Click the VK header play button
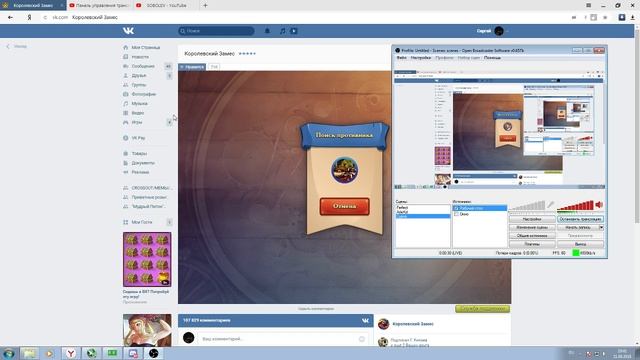640x360 pixels. pos(294,31)
